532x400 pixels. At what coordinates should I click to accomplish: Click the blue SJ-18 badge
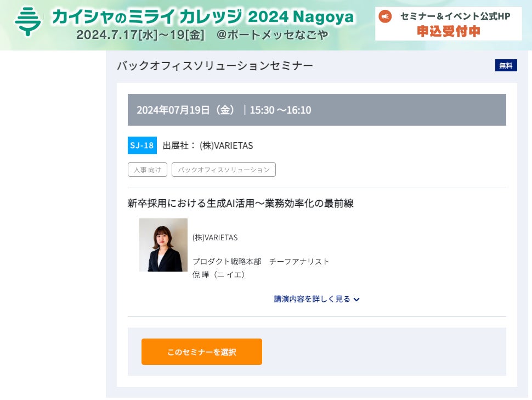pos(143,145)
